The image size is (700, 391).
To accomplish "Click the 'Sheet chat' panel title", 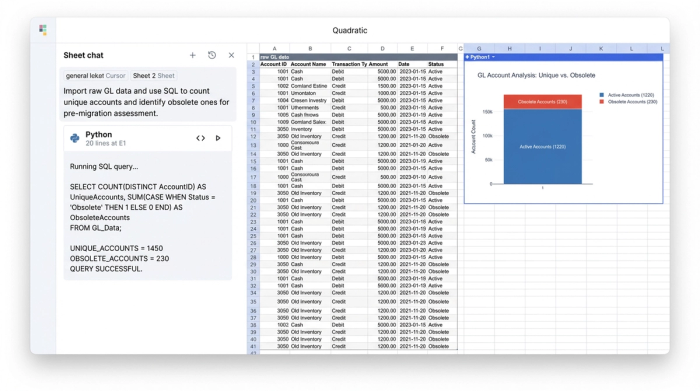I will click(83, 55).
